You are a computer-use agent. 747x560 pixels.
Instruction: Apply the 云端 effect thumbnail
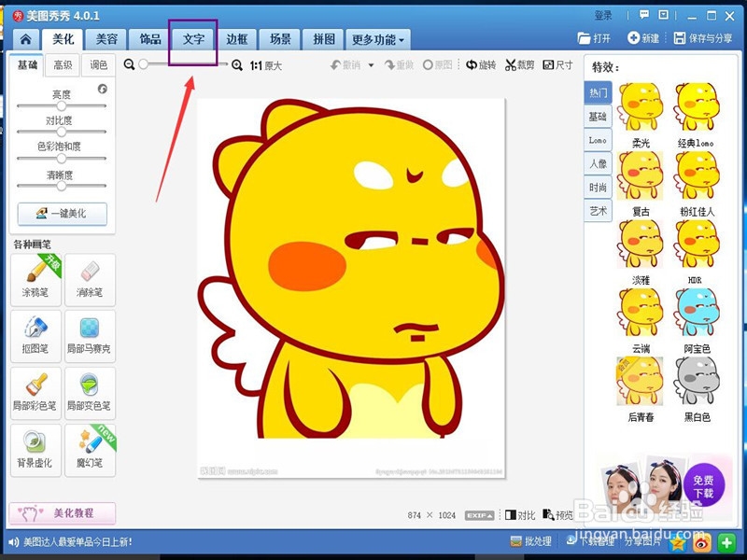640,313
